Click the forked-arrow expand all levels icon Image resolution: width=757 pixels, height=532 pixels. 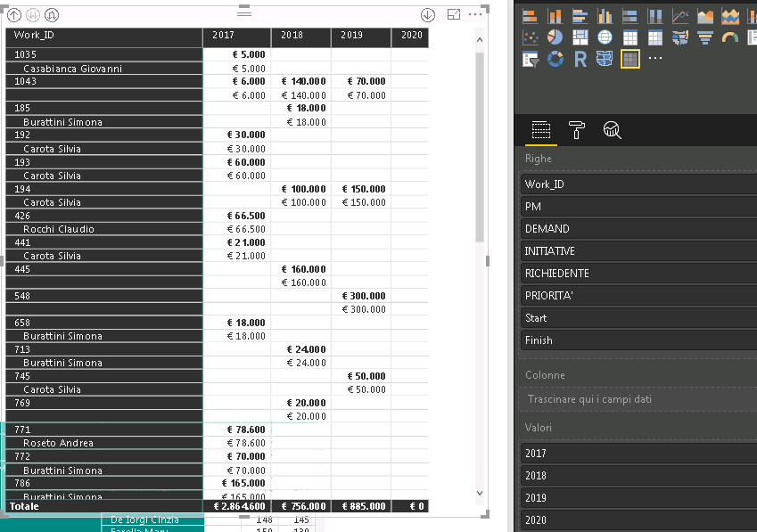coord(52,15)
